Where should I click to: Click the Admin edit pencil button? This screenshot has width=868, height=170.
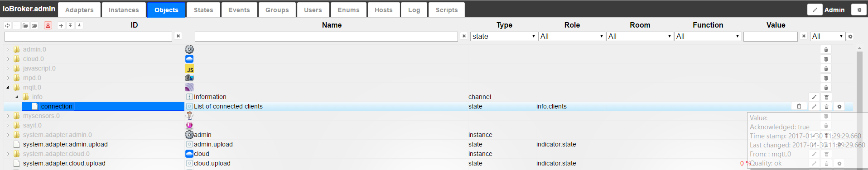tap(815, 9)
